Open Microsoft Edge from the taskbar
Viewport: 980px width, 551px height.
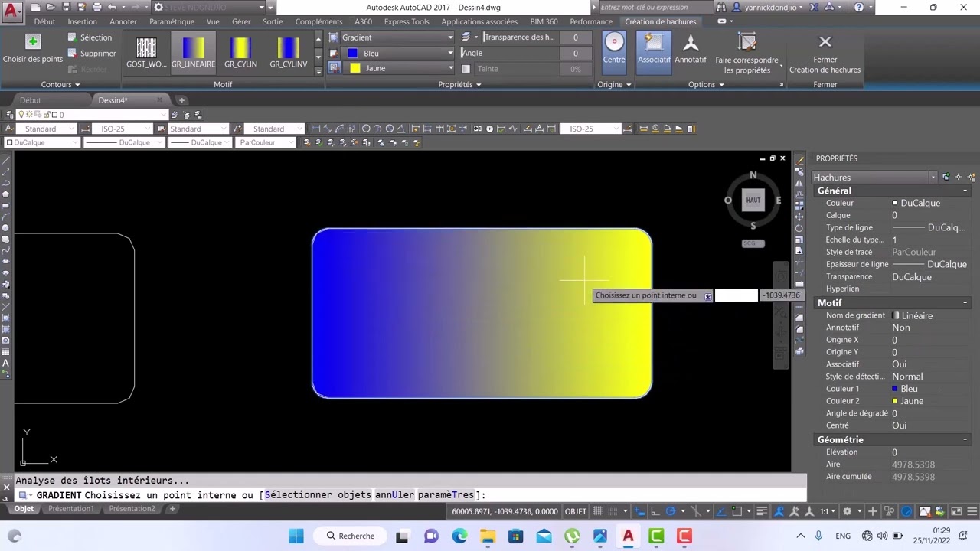459,536
